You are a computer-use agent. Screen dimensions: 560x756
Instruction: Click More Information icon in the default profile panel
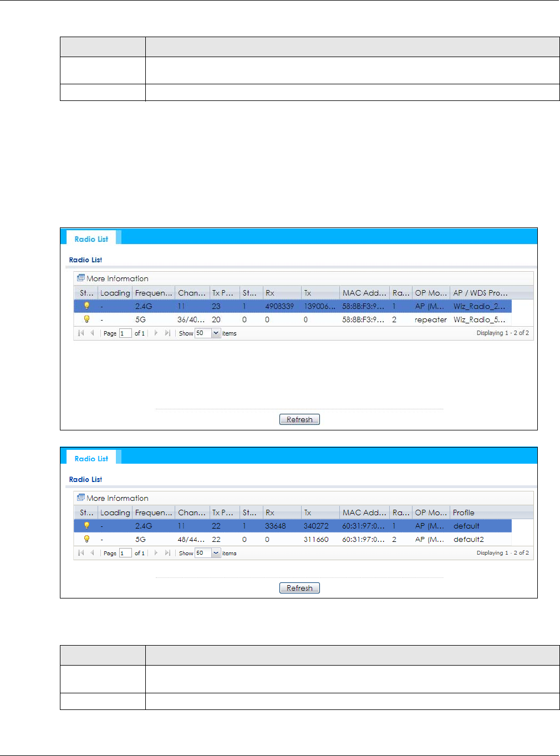(81, 498)
